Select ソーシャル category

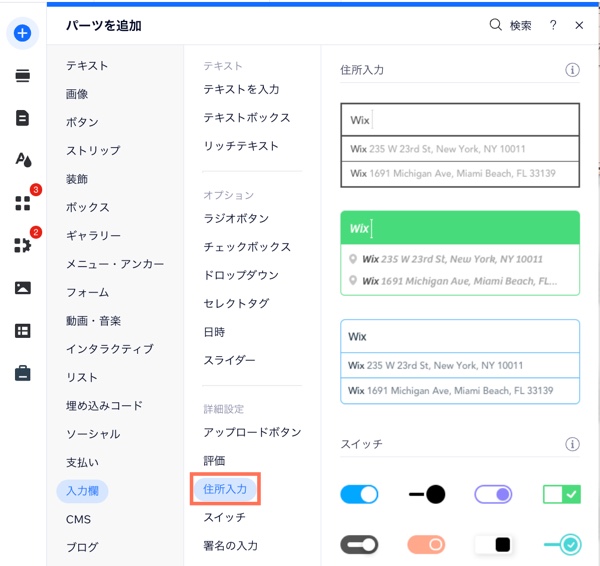(93, 434)
